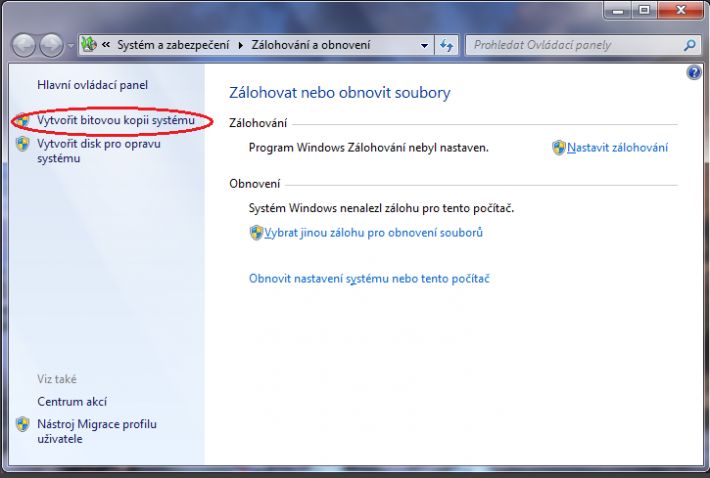This screenshot has height=478, width=710.
Task: Click the refresh button next to address bar
Action: click(446, 45)
